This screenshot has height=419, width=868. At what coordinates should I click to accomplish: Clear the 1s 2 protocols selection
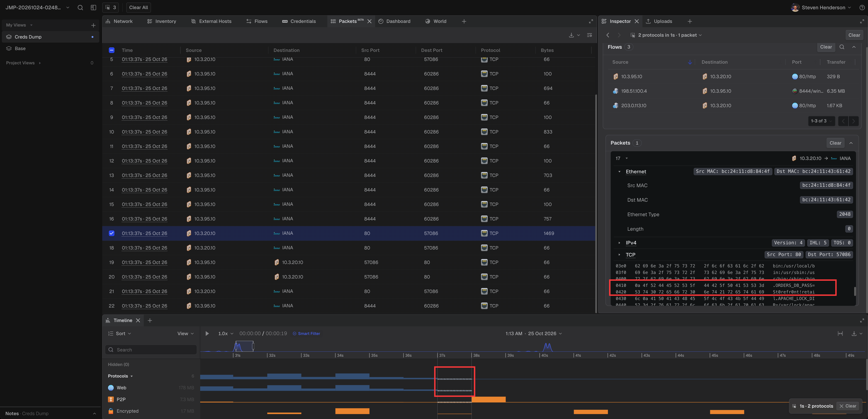tap(847, 406)
